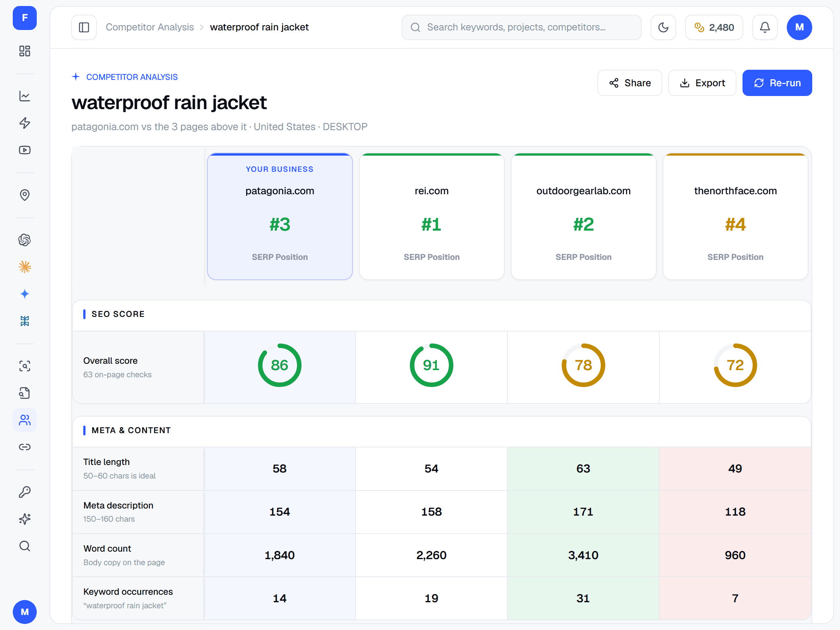Select the outdoorgearlab.com competitor card

[x=583, y=217]
